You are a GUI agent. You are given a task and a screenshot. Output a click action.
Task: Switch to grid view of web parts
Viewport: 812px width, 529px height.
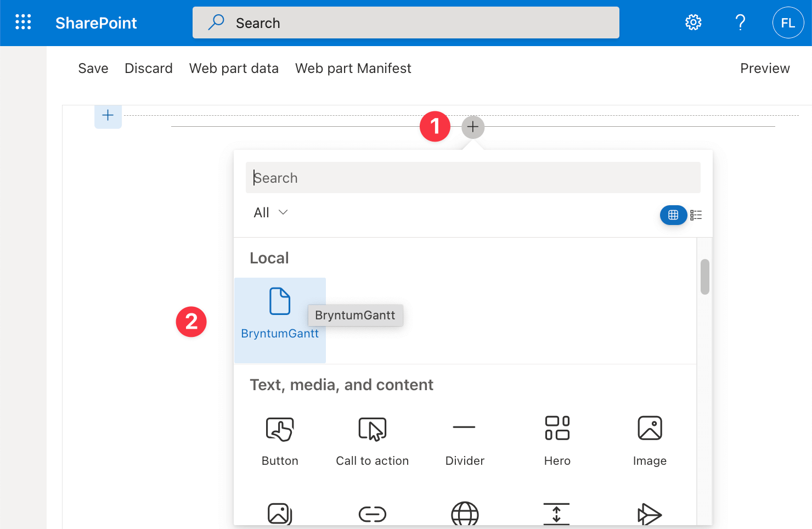(x=673, y=215)
